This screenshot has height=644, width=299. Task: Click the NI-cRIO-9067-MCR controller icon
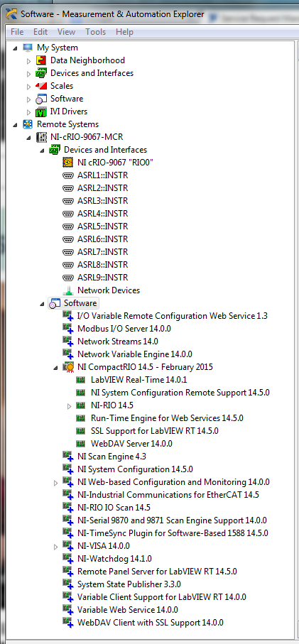point(41,137)
